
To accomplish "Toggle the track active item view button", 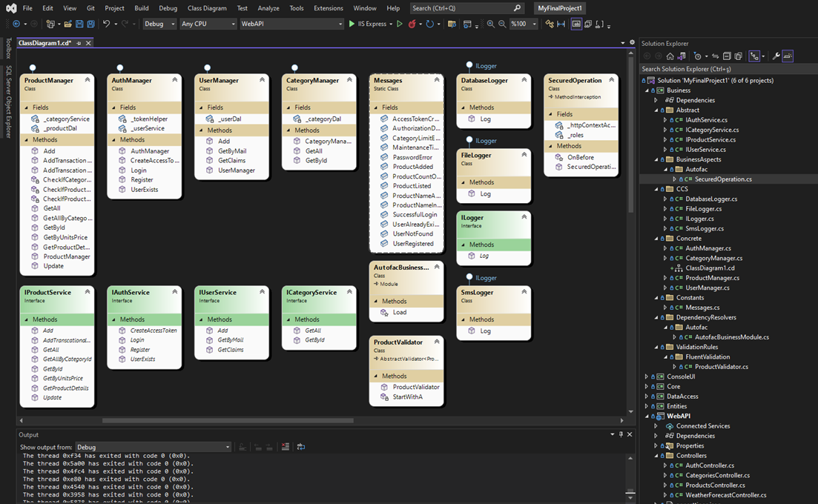I will tap(754, 56).
